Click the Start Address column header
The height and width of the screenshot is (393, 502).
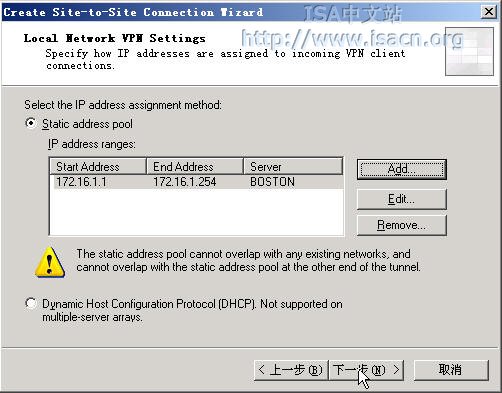click(98, 166)
